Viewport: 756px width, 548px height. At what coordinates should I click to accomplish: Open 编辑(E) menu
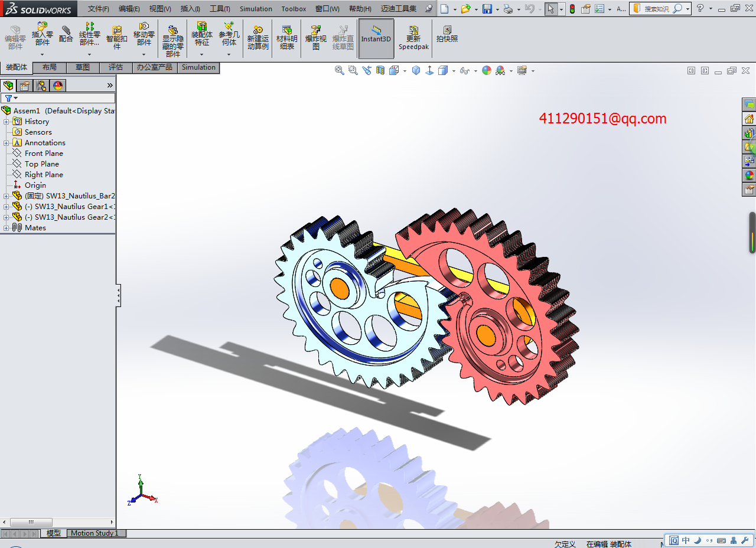pyautogui.click(x=129, y=9)
